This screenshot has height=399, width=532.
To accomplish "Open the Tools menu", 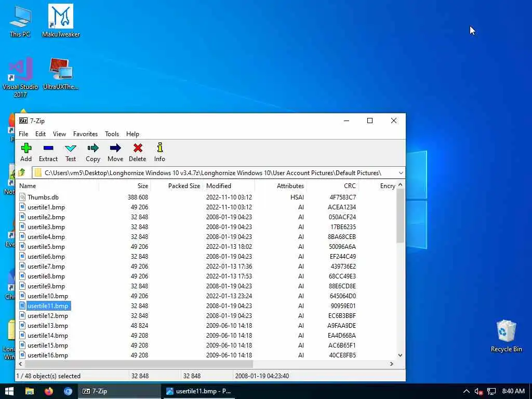I will point(112,134).
